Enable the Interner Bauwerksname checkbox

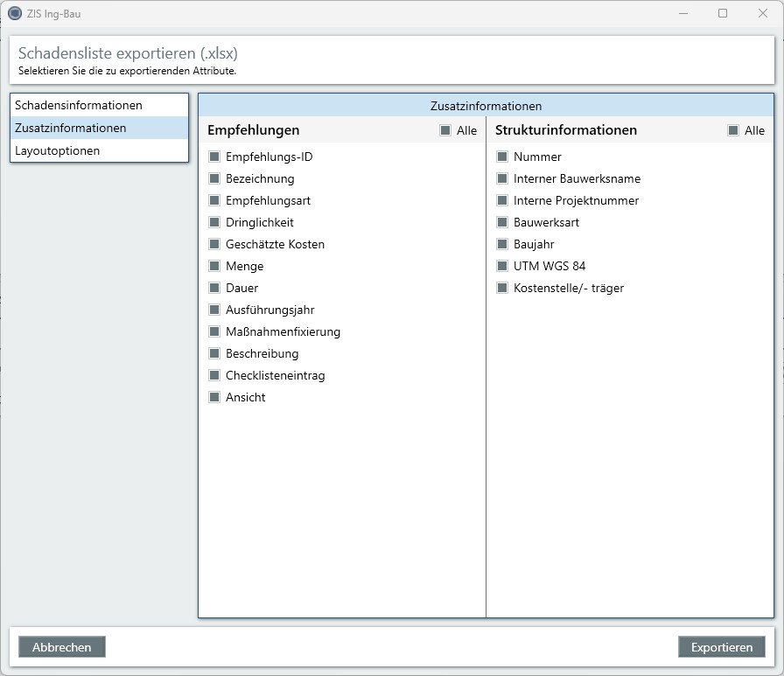click(502, 179)
